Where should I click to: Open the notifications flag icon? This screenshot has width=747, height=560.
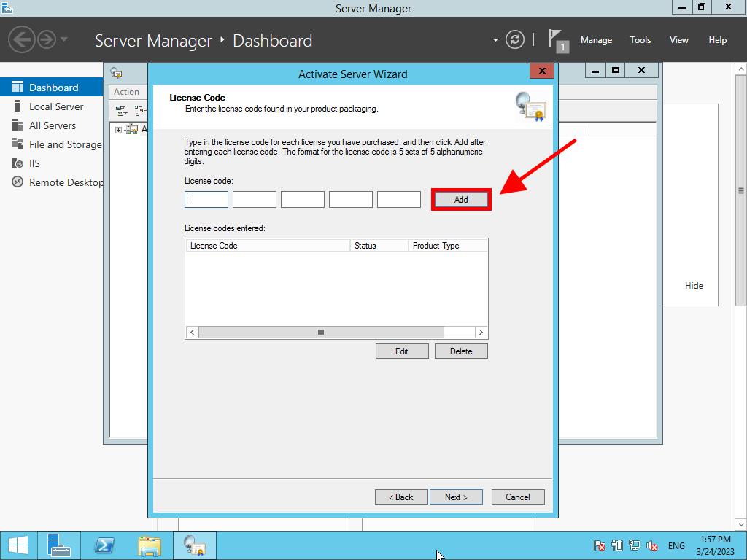[x=558, y=41]
